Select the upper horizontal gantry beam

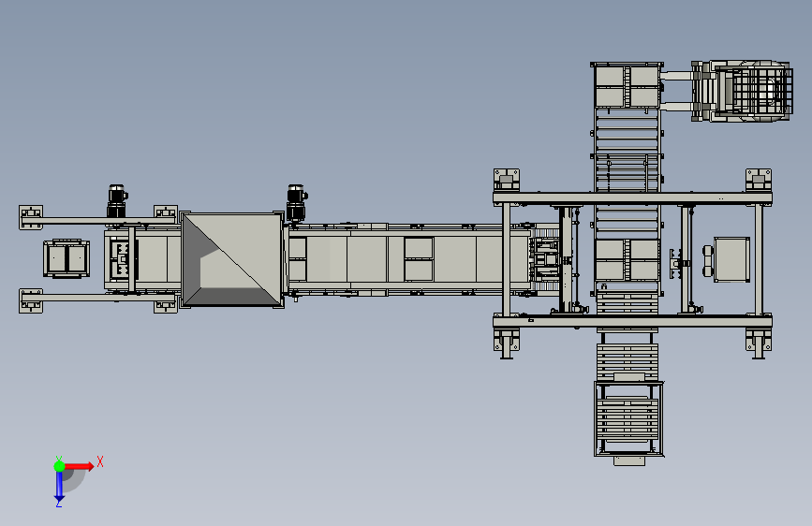click(632, 198)
